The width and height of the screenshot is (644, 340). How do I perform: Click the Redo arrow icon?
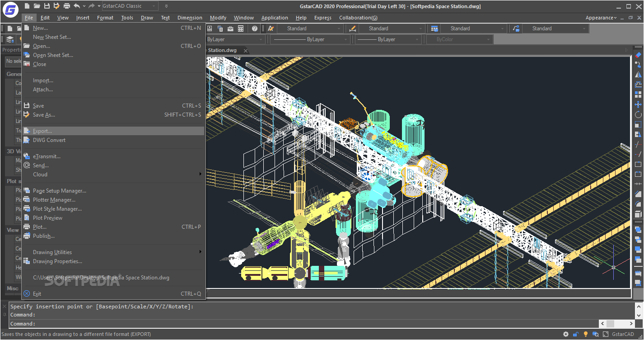pos(92,6)
